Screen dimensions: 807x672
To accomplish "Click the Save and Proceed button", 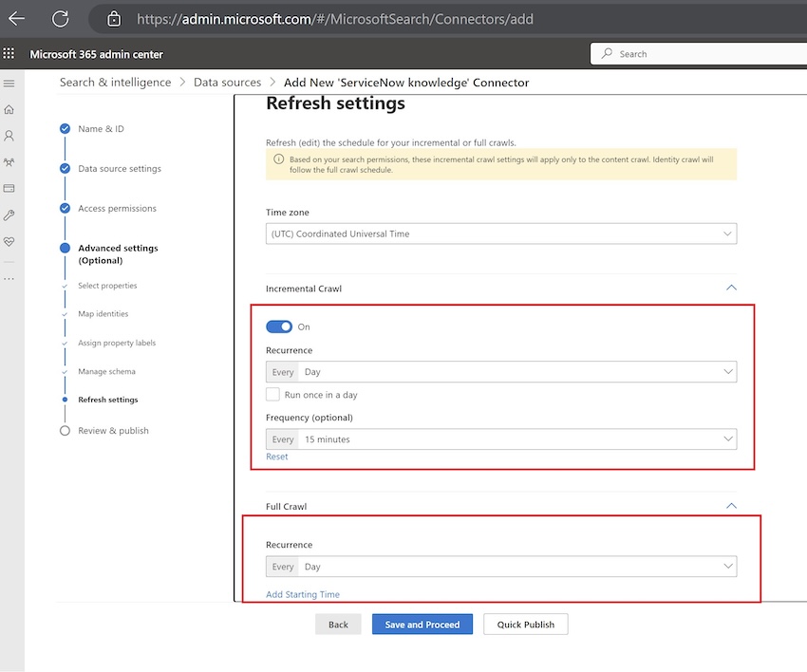I will (422, 624).
